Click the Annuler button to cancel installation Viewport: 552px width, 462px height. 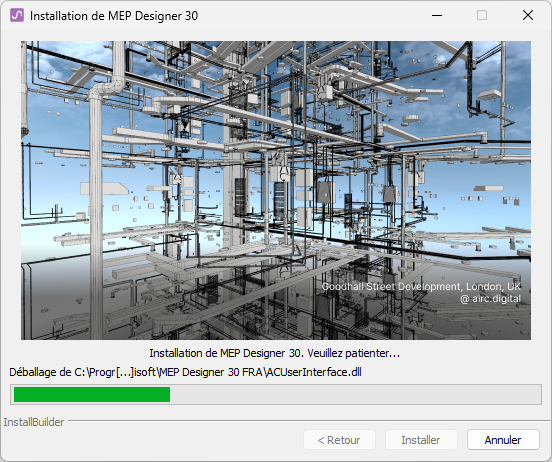coord(503,439)
